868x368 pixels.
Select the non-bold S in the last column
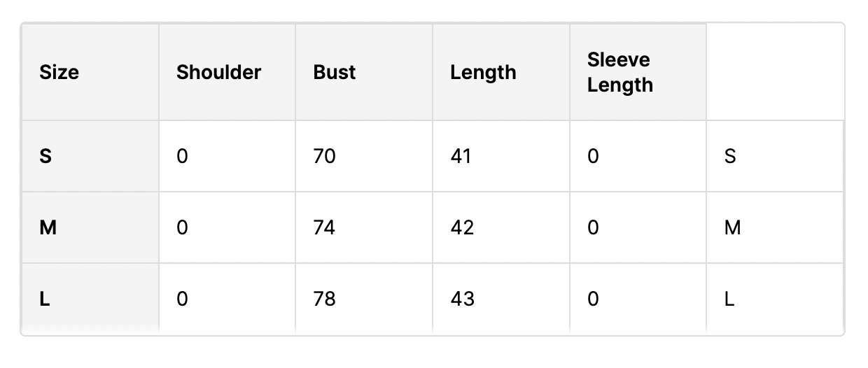(730, 156)
